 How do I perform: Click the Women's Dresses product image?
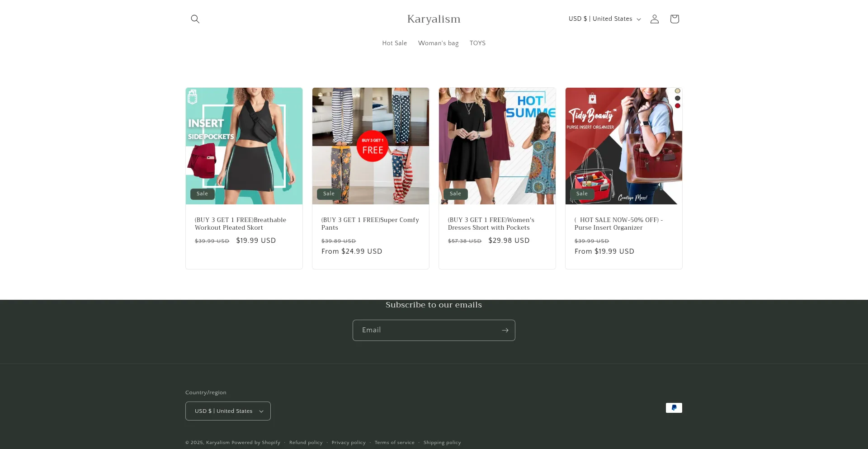[x=497, y=146]
